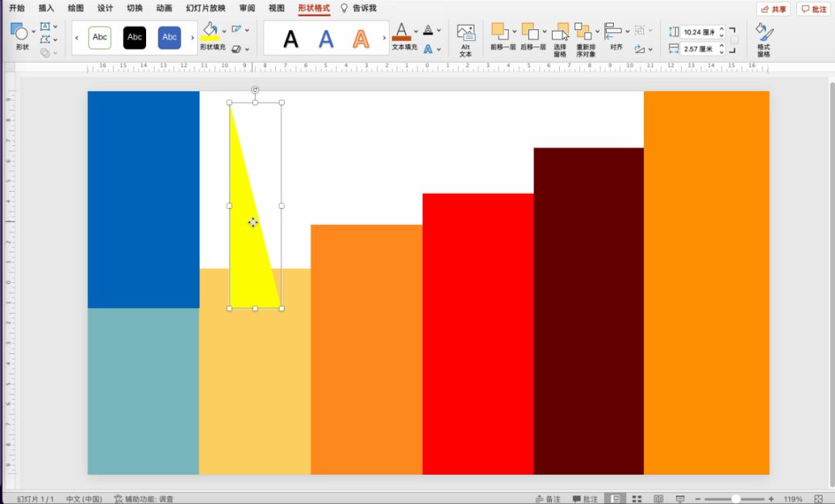
Task: Open shape fill color dropdown arrow
Action: (224, 31)
